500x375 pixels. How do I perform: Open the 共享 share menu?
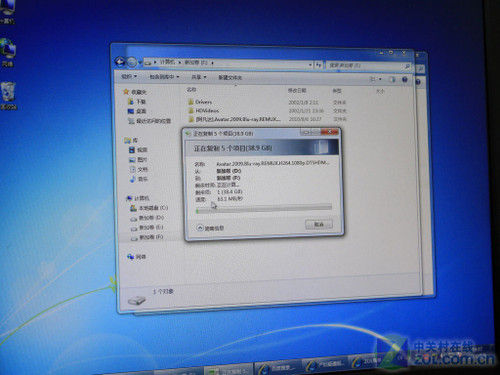click(x=199, y=77)
